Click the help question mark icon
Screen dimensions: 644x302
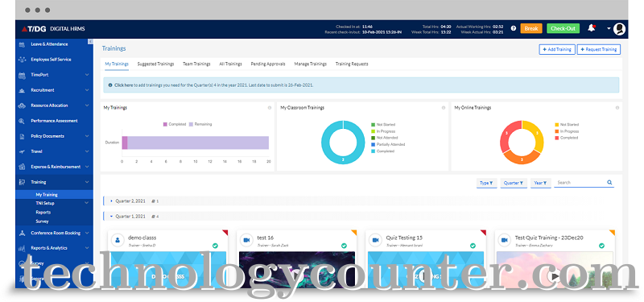[x=514, y=28]
